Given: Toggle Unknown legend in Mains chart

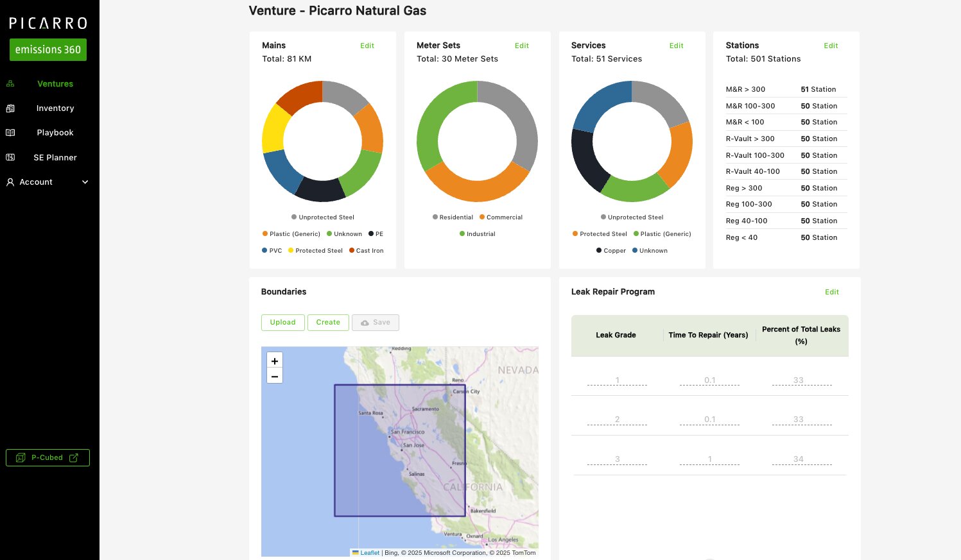Looking at the screenshot, I should [345, 234].
